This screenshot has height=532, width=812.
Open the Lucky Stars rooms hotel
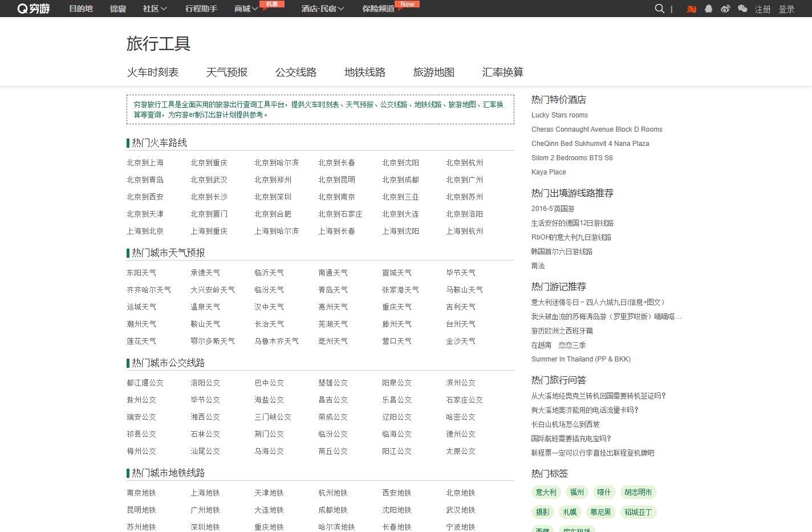pyautogui.click(x=559, y=115)
